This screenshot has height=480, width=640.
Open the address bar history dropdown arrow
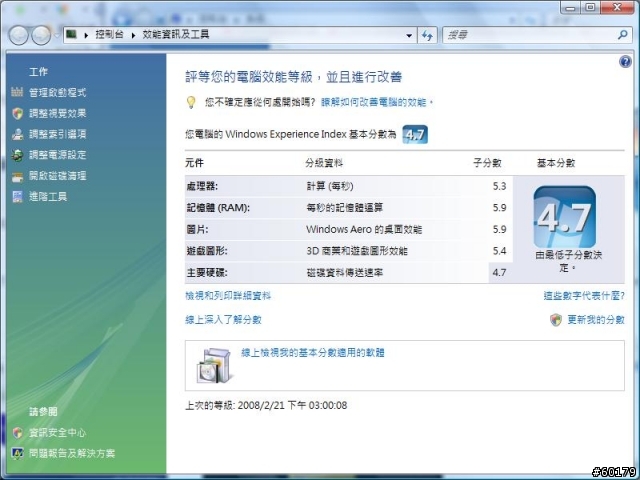[x=409, y=36]
